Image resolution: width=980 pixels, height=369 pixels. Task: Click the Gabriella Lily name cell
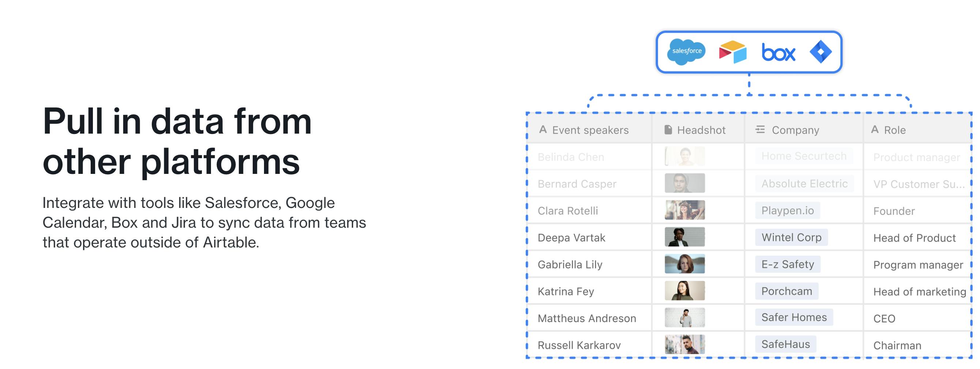click(570, 264)
